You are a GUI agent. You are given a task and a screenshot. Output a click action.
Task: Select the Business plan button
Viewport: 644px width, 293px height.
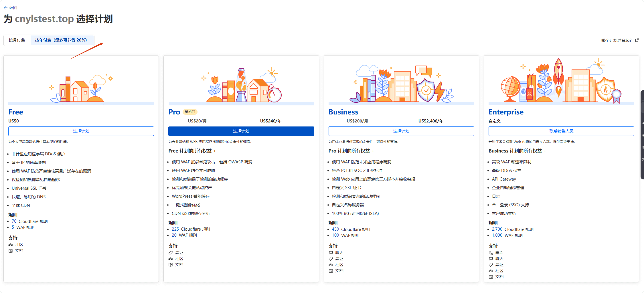click(x=401, y=131)
